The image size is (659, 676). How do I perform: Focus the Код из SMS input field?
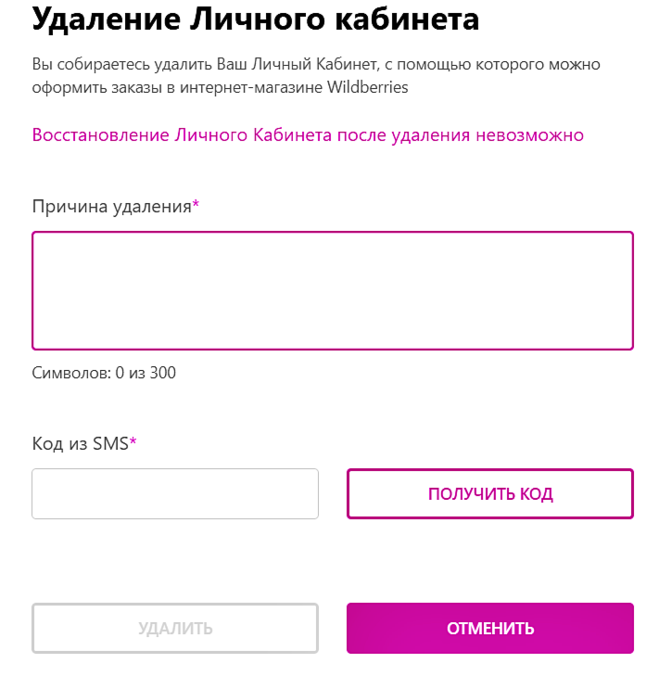click(175, 494)
